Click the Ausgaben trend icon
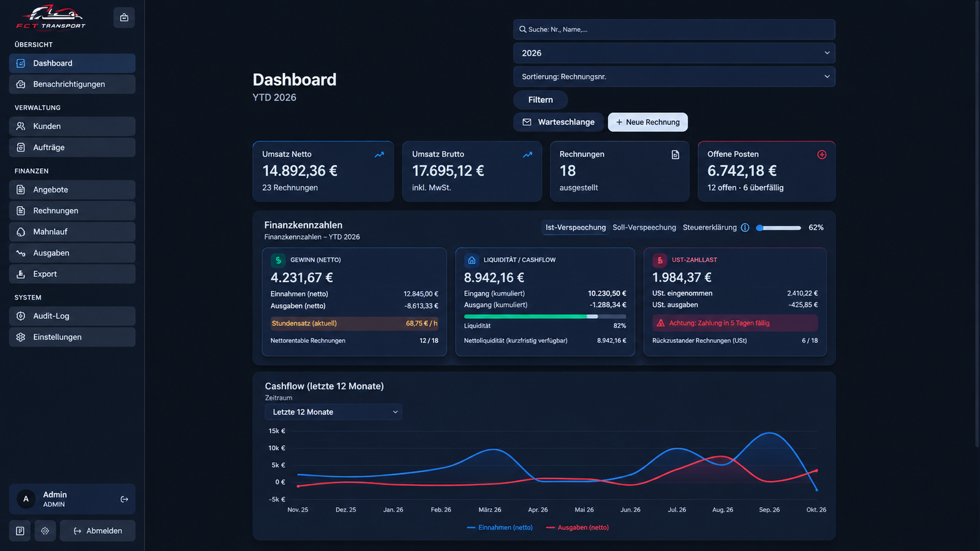The height and width of the screenshot is (551, 980). tap(21, 253)
